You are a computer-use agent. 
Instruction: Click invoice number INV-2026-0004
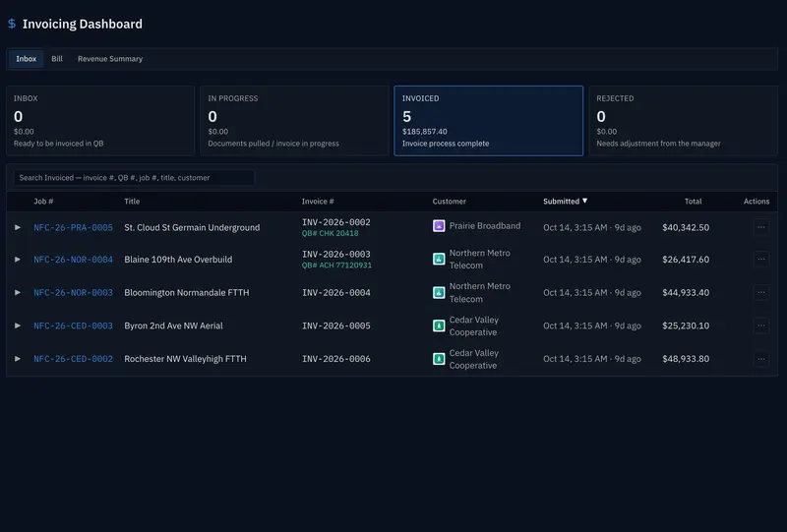(336, 293)
